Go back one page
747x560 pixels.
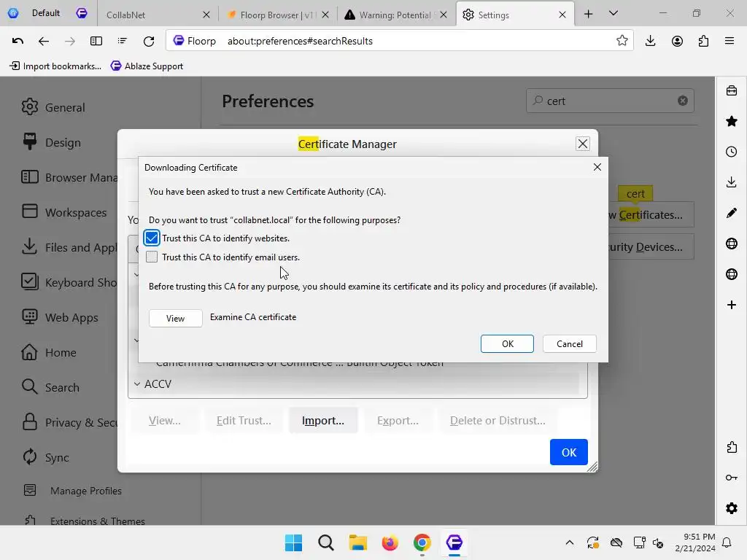tap(43, 41)
